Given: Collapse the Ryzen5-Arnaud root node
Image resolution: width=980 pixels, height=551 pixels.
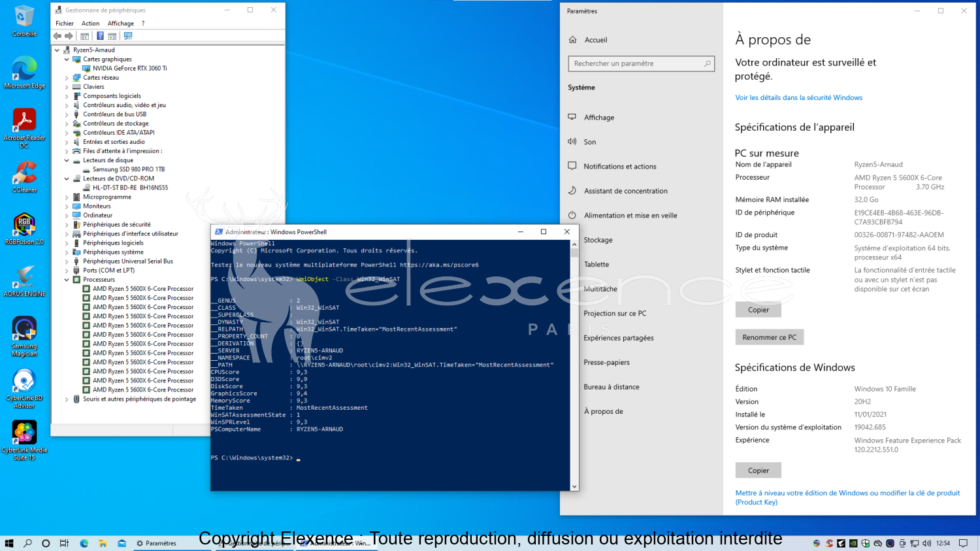Looking at the screenshot, I should pos(57,50).
